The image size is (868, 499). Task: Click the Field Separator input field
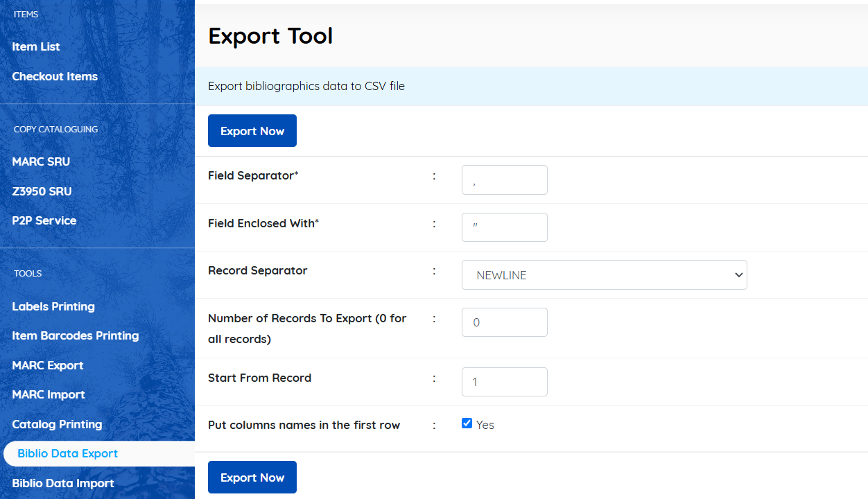(504, 180)
